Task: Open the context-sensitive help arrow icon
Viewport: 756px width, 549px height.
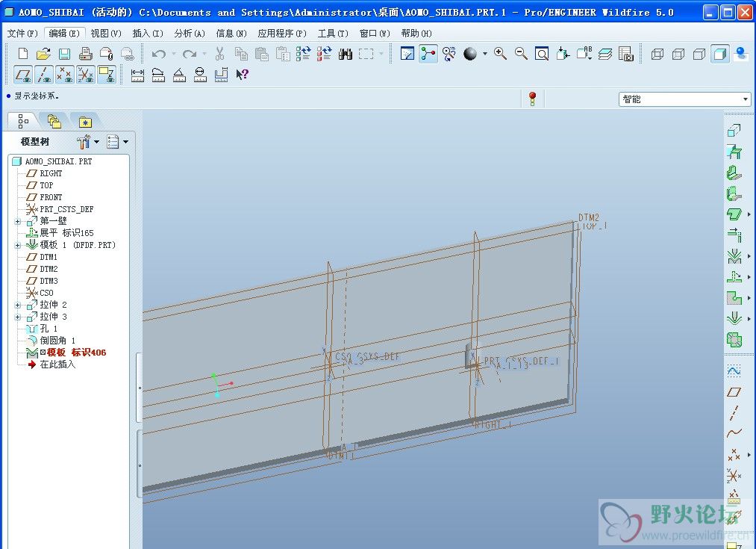Action: coord(242,75)
